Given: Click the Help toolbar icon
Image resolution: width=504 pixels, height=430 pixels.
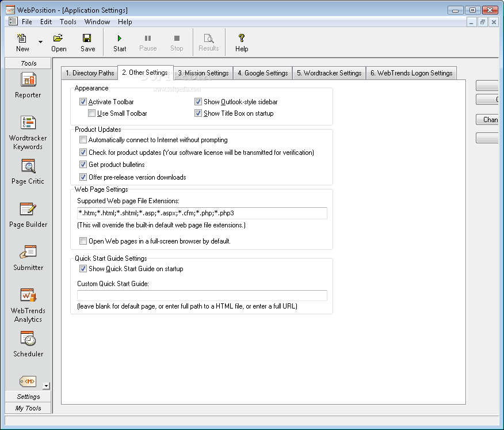Looking at the screenshot, I should [x=242, y=43].
